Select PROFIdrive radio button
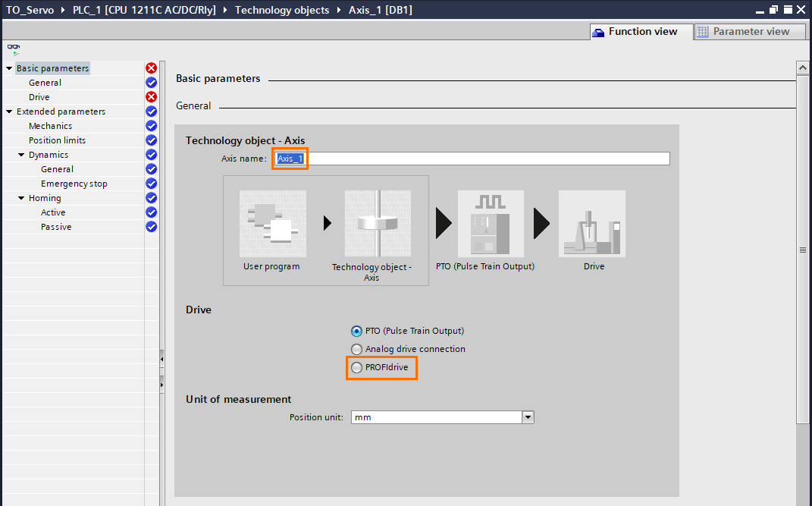The image size is (812, 506). [356, 368]
